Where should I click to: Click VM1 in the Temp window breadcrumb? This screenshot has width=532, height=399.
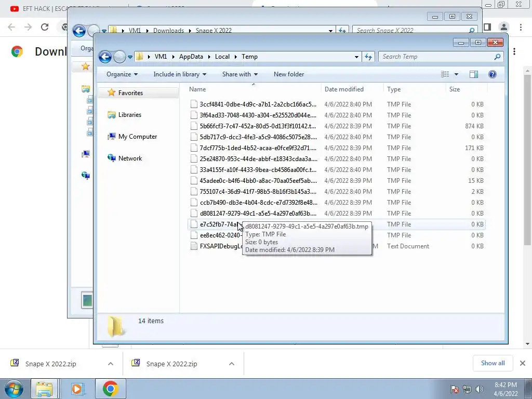[161, 57]
